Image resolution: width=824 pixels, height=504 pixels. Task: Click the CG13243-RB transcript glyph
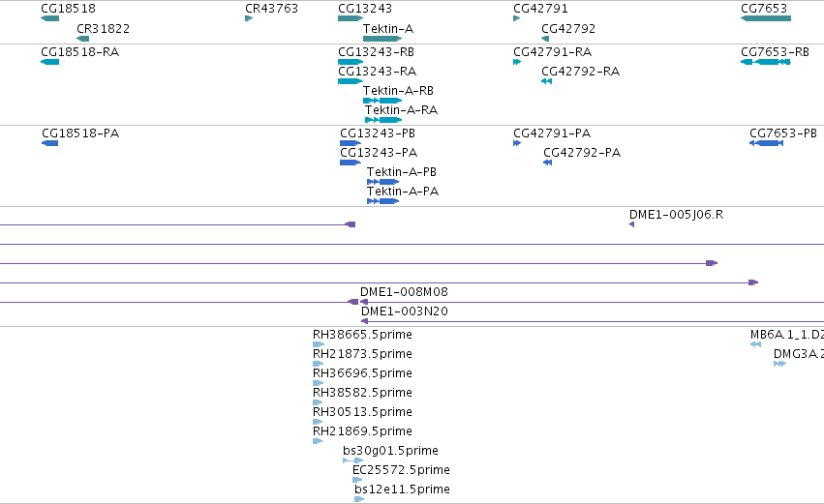tap(351, 62)
